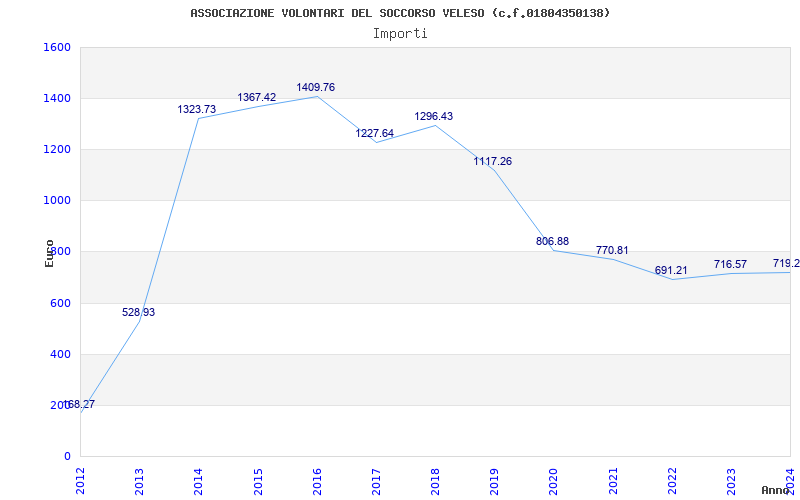Click the 2014 x-axis tick label
The height and width of the screenshot is (500, 800).
pos(198,481)
